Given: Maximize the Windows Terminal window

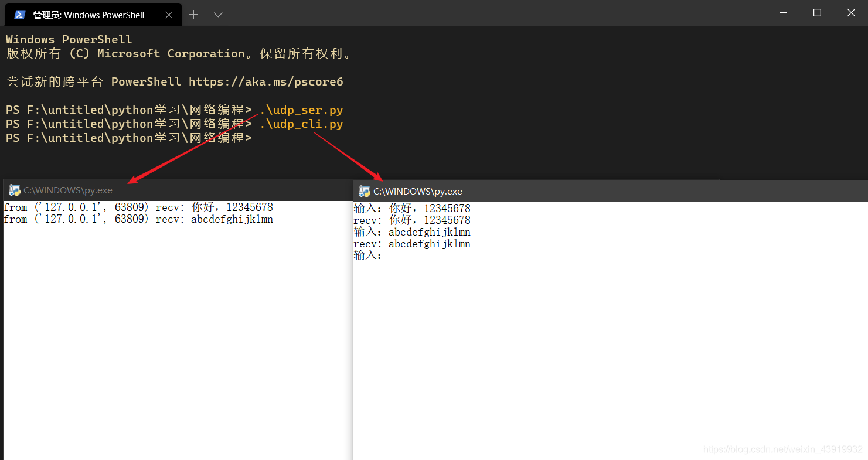Looking at the screenshot, I should 818,12.
